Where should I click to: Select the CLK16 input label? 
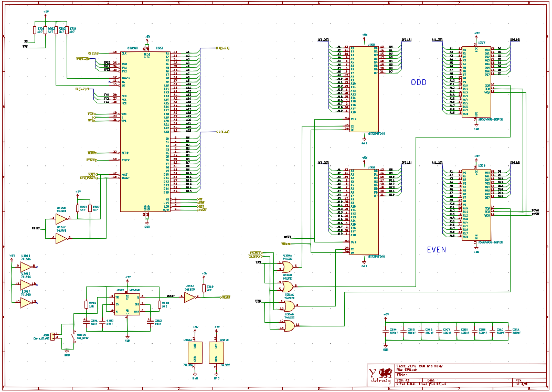93,53
